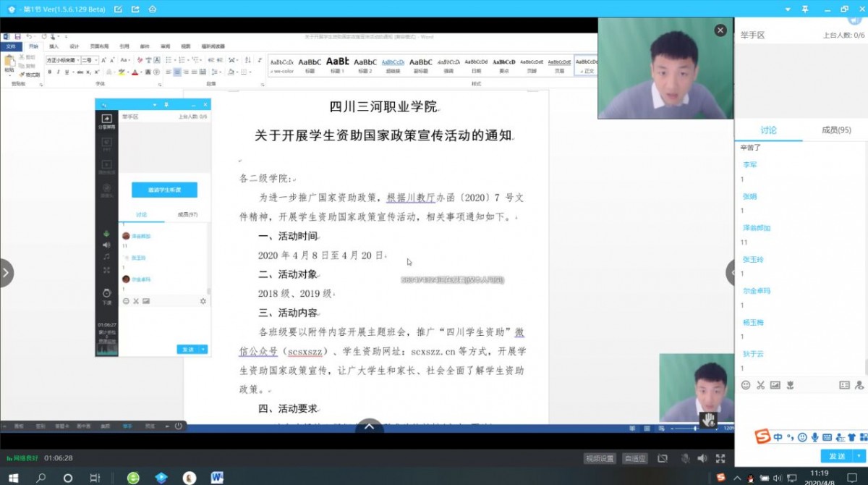Expand the upward chevron below document
The width and height of the screenshot is (868, 485).
[x=369, y=427]
